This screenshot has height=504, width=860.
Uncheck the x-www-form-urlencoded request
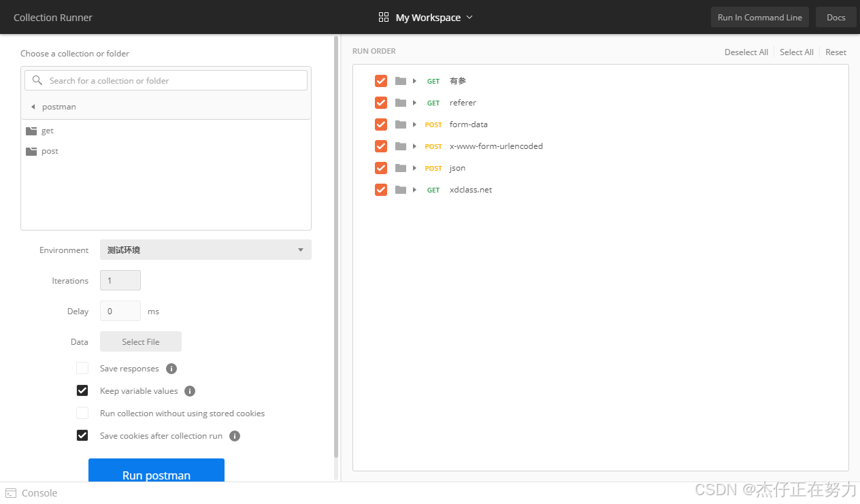381,146
